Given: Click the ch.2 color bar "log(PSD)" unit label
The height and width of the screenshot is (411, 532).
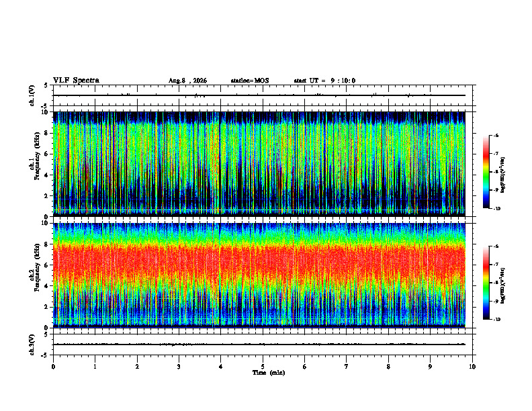Looking at the screenshot, I should (x=503, y=285).
